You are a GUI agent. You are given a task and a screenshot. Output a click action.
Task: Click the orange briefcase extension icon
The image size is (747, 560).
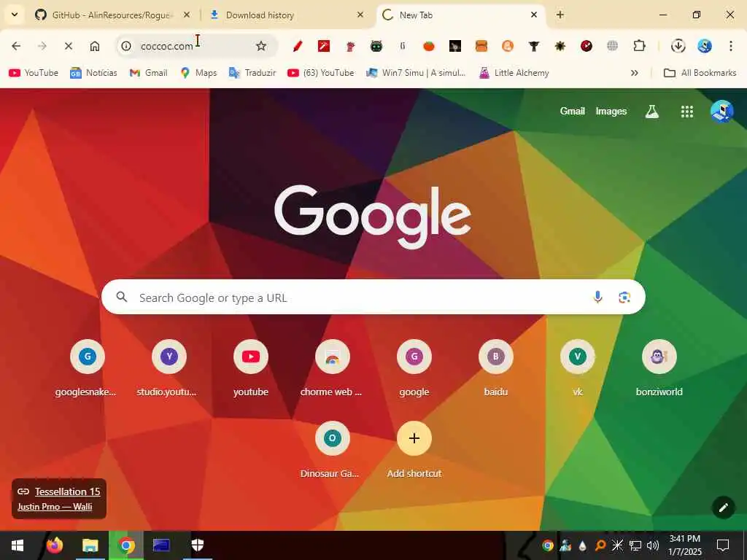(x=481, y=46)
